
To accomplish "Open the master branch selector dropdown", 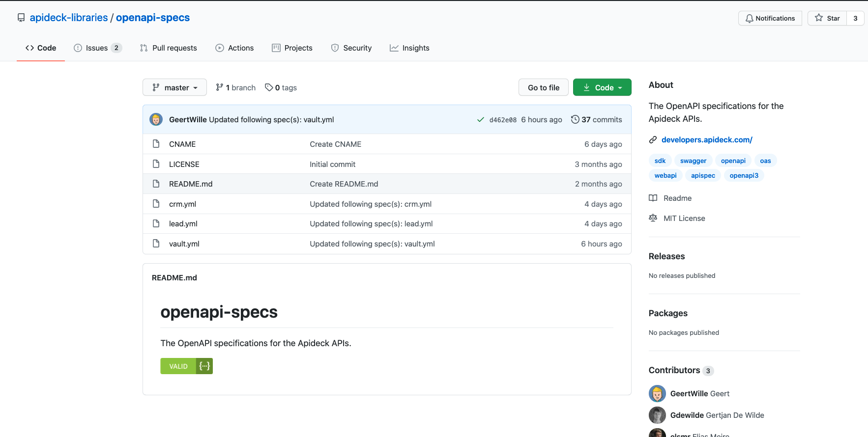I will point(174,87).
